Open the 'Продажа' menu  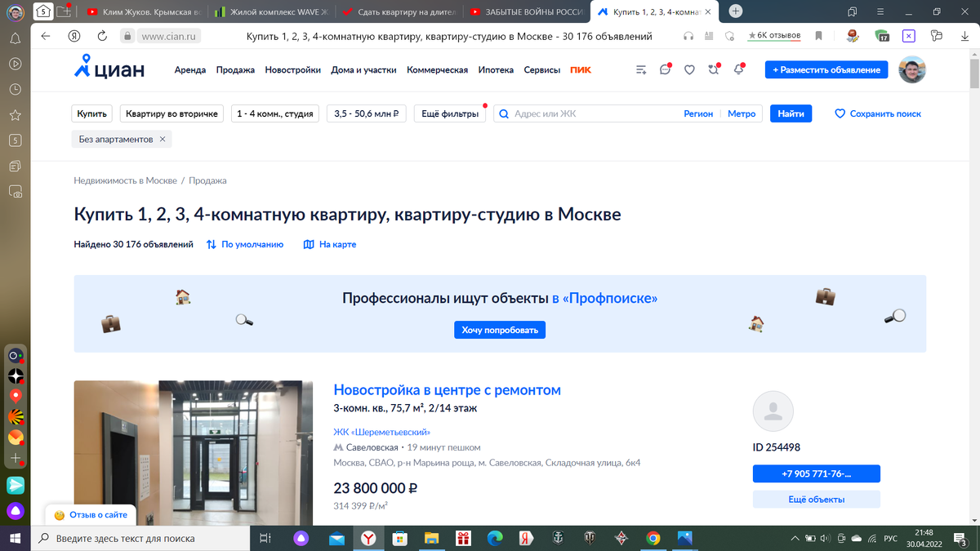click(x=235, y=70)
